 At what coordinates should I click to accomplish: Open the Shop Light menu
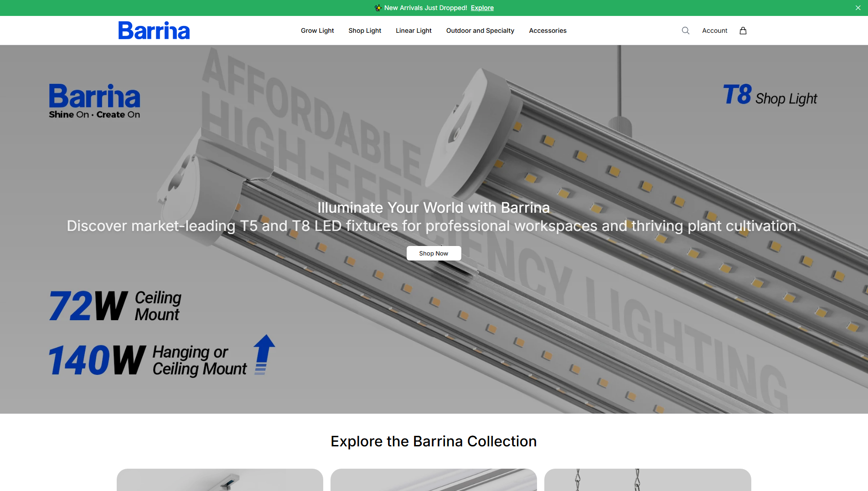coord(365,31)
